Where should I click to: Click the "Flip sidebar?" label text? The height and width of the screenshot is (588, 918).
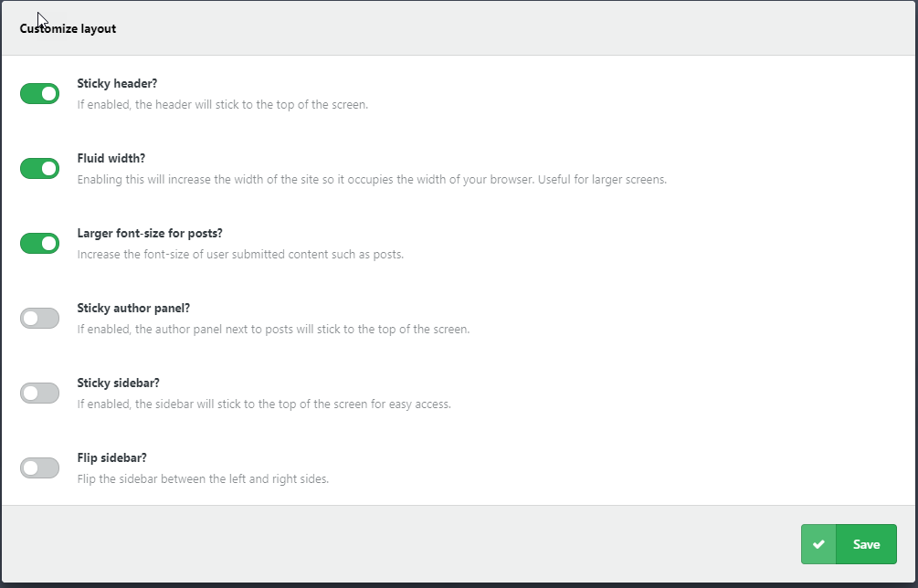point(111,457)
